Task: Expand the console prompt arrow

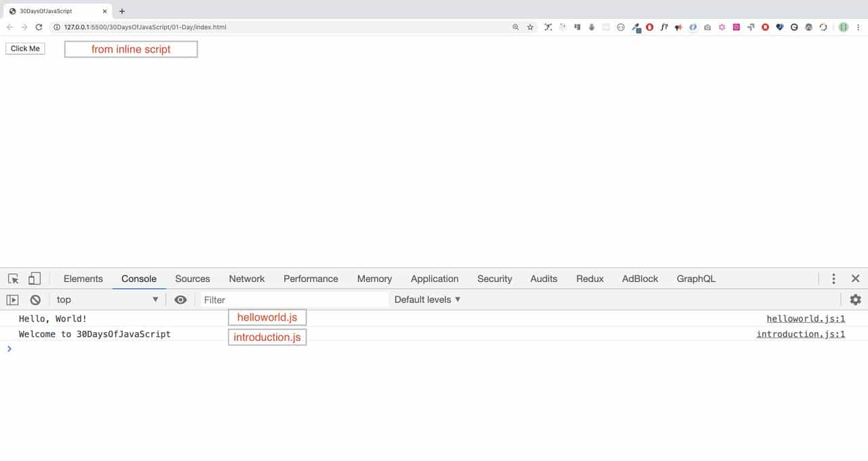Action: click(x=9, y=349)
